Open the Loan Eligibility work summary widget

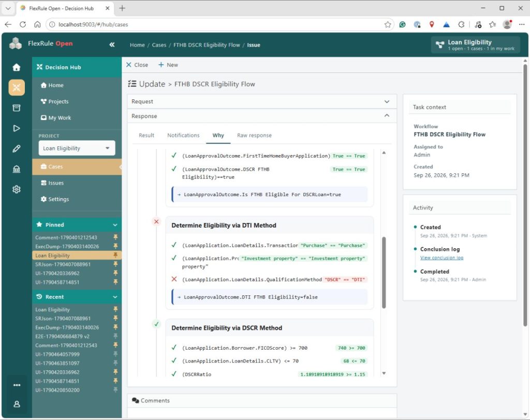click(475, 44)
